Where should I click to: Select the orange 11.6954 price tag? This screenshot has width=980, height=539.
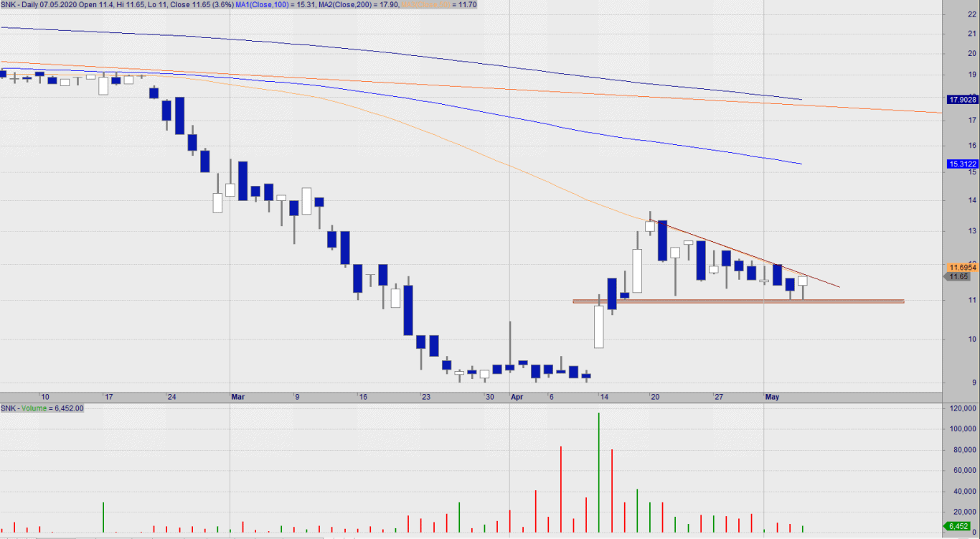963,267
